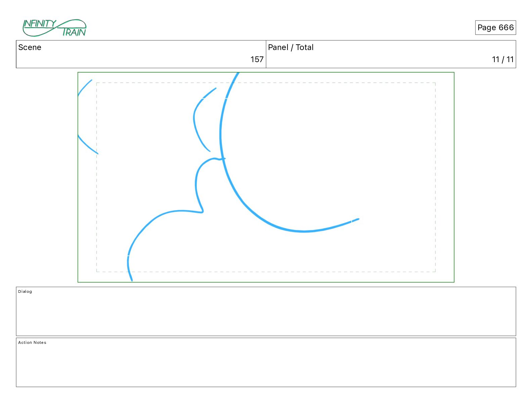Click the 'Scene' heading text
Viewport: 532px width, 411px height.
point(30,47)
